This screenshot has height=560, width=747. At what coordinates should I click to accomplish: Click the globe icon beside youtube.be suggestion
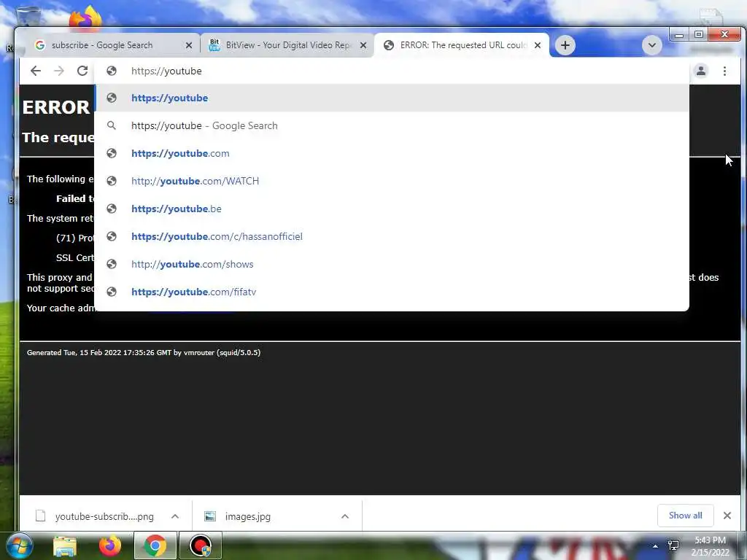click(112, 209)
